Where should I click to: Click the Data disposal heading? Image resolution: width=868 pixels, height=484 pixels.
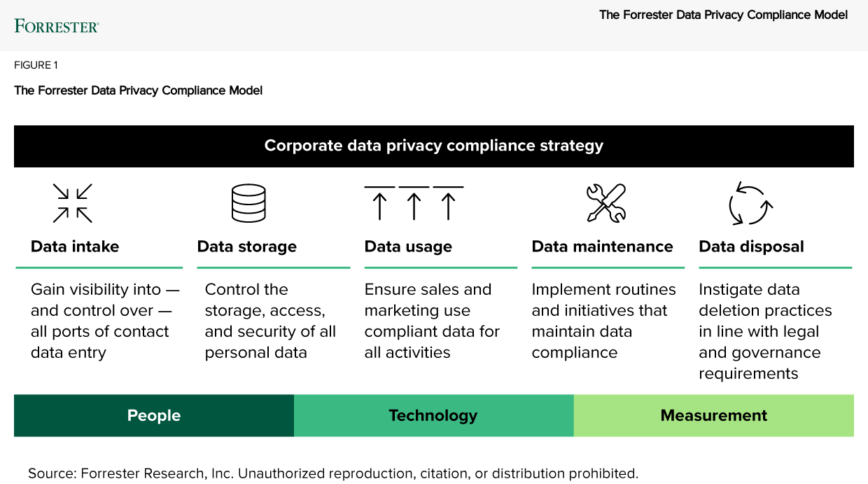point(751,247)
